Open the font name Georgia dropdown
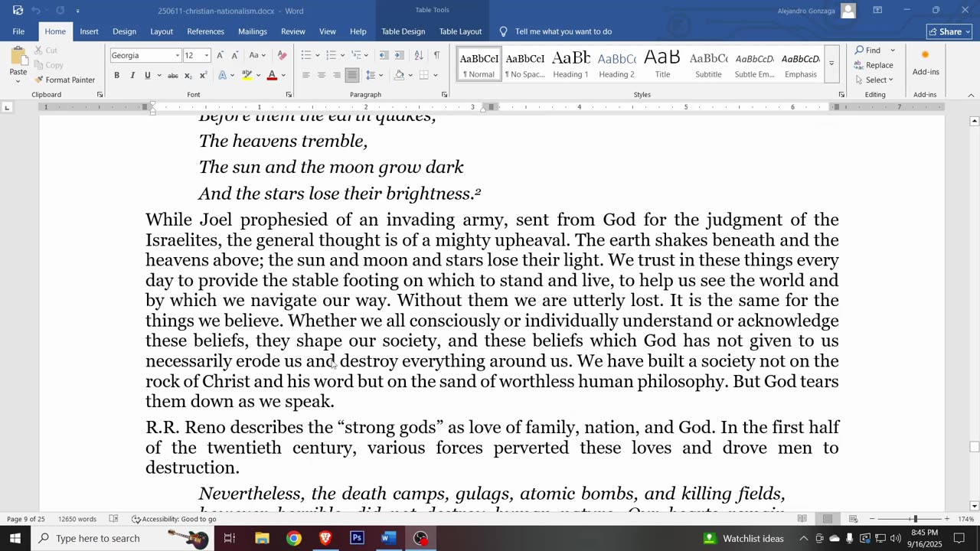Viewport: 980px width, 551px height. (x=177, y=55)
